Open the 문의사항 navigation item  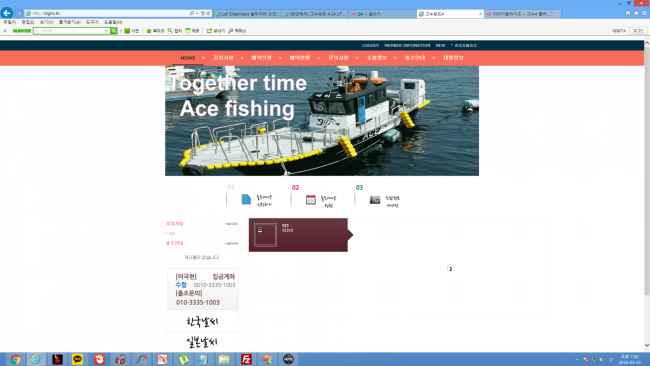click(x=338, y=58)
